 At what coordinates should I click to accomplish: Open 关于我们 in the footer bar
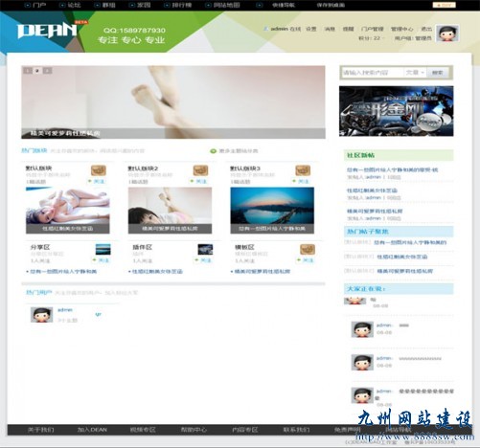41,430
